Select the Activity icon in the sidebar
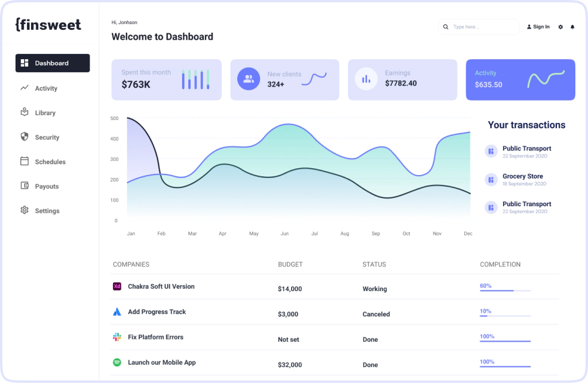 [24, 88]
